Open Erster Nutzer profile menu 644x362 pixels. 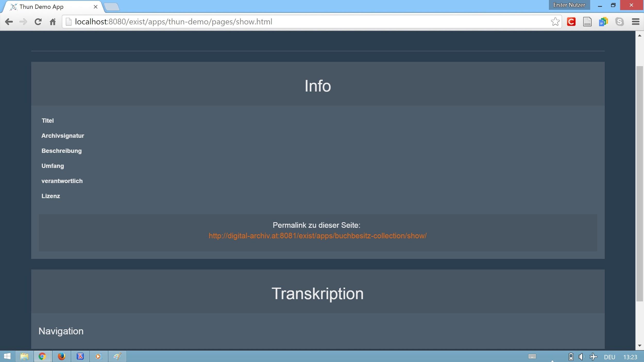coord(569,5)
